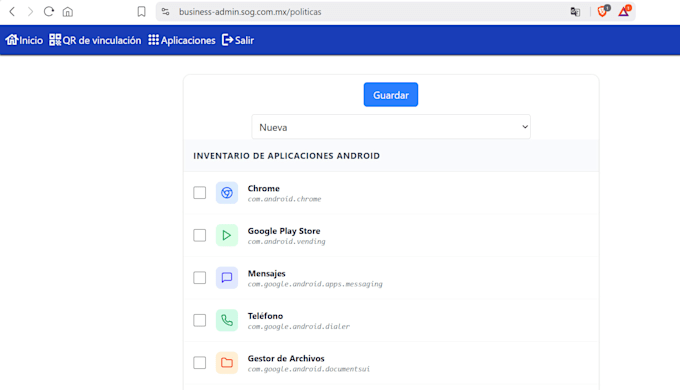
Task: Click the Guardar button
Action: point(391,95)
